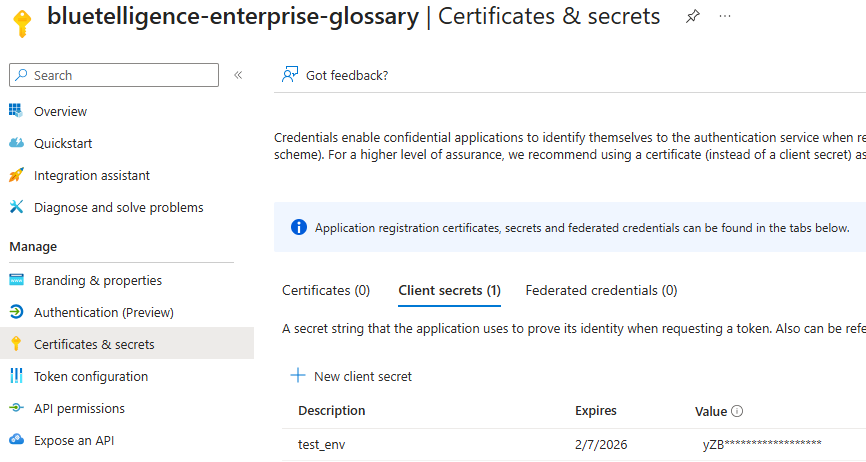Click New client secret
This screenshot has width=866, height=462.
pyautogui.click(x=363, y=376)
